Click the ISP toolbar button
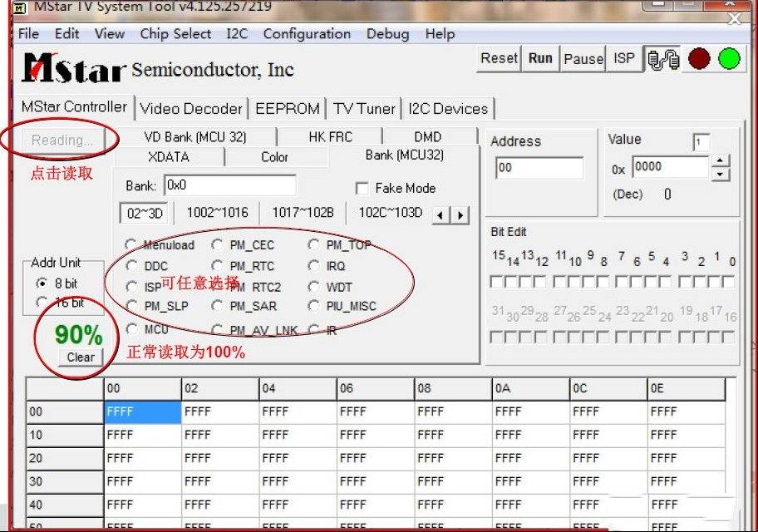This screenshot has height=532, width=758. pyautogui.click(x=623, y=58)
